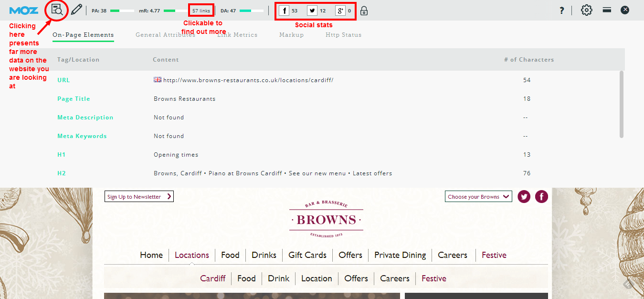This screenshot has height=299, width=644.
Task: Switch to General Attributes tab
Action: tap(165, 35)
